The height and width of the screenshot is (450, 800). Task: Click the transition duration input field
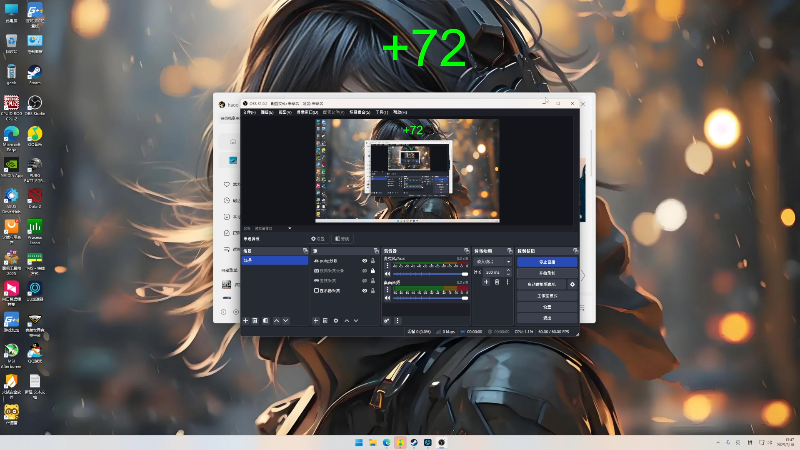click(x=493, y=272)
